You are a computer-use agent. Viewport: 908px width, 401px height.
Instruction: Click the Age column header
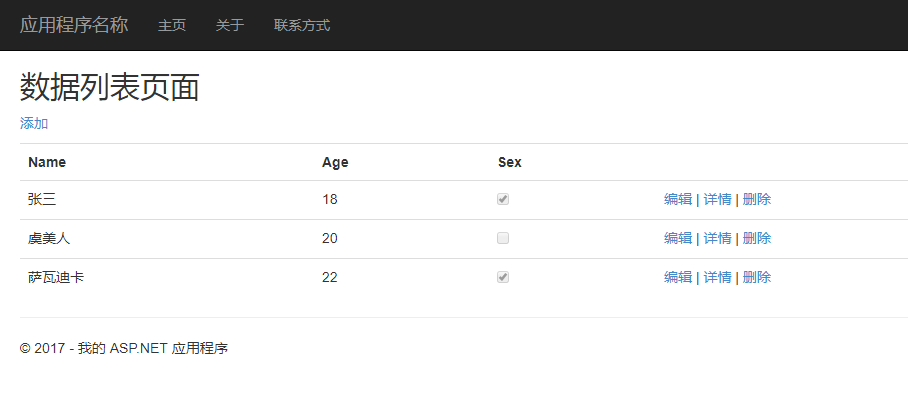(x=335, y=162)
